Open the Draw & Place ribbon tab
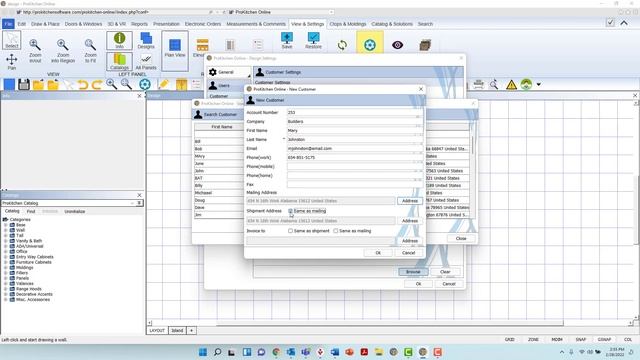 coord(45,24)
